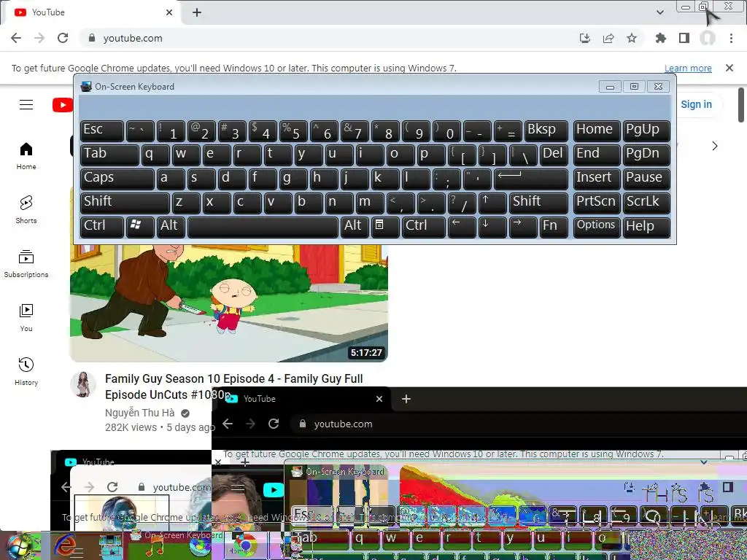
Task: Click the page's vertical scrollbar
Action: [x=741, y=105]
